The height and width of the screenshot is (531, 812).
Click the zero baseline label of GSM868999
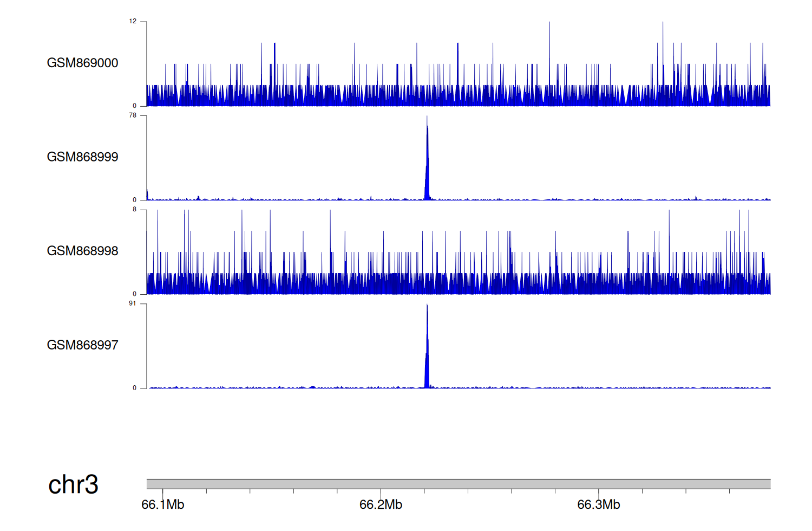tap(134, 200)
